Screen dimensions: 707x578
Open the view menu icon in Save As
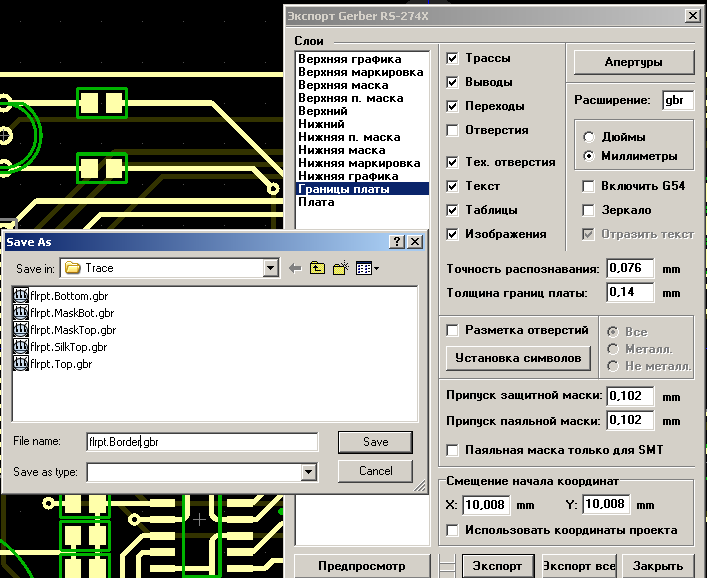click(367, 269)
